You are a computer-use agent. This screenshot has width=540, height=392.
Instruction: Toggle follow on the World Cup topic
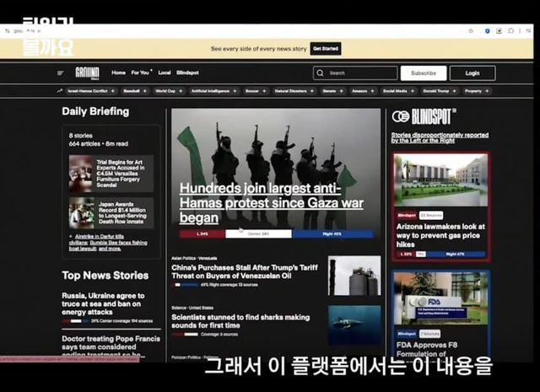tap(181, 90)
